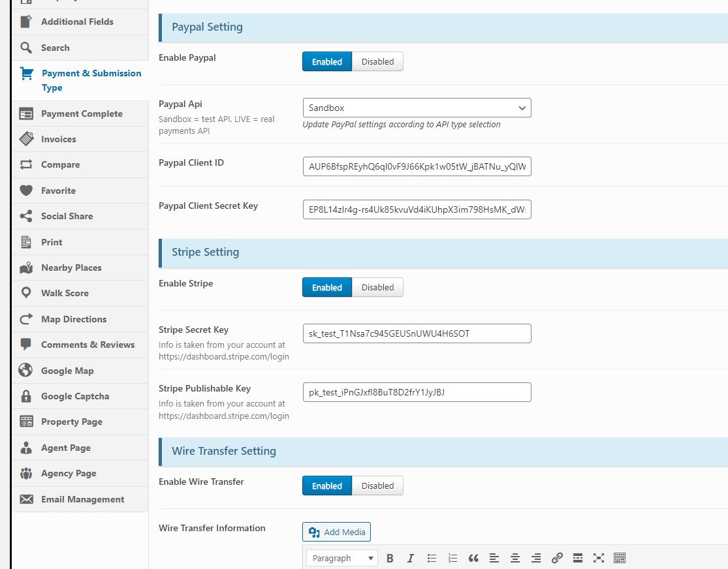Click the Invoices tag icon
Image resolution: width=728 pixels, height=569 pixels.
coord(27,139)
